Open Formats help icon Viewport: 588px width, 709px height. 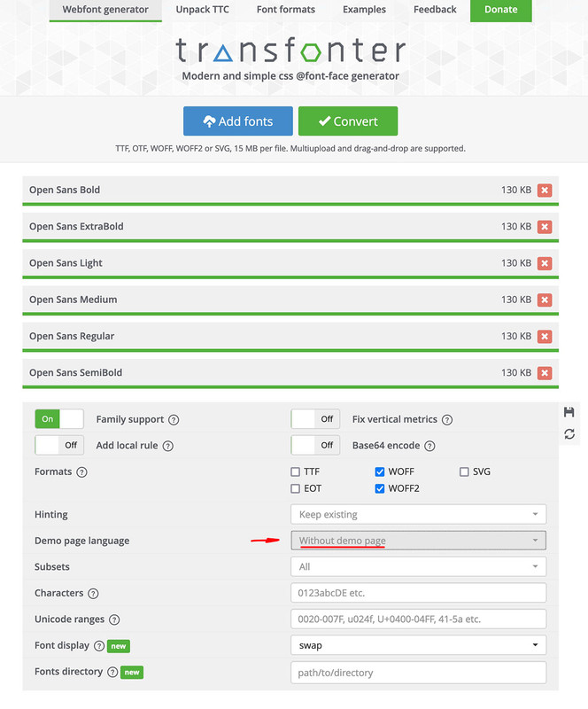pos(81,472)
